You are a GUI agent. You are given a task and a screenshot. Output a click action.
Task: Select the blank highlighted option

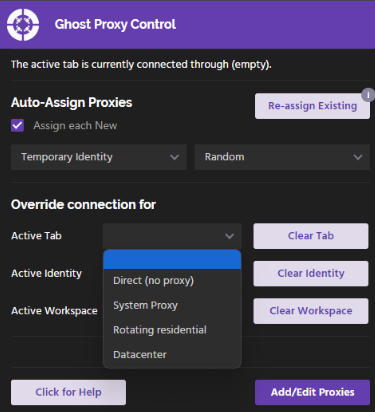pos(172,260)
